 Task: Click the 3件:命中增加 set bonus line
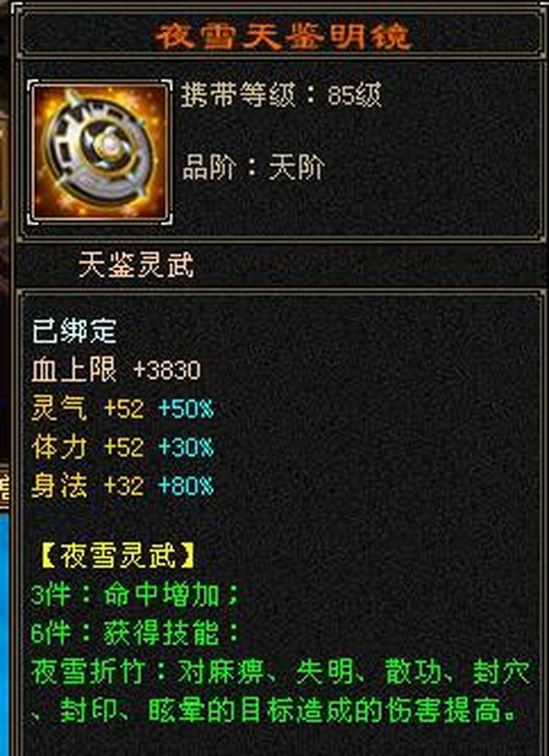tap(135, 595)
